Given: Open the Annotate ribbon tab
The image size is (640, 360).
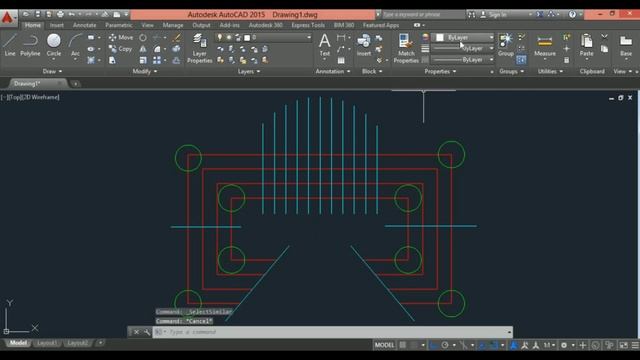Looking at the screenshot, I should coord(84,25).
